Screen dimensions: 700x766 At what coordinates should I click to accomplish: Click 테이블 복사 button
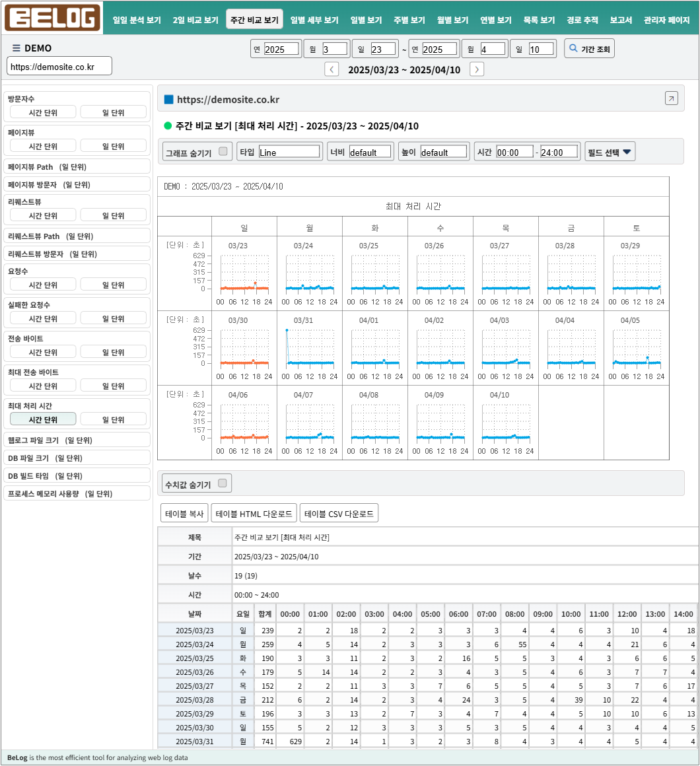(x=184, y=514)
